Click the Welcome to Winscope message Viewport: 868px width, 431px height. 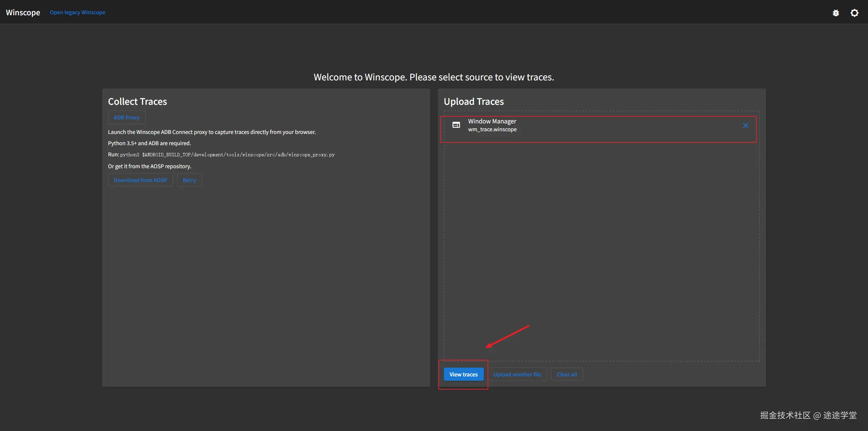[434, 77]
